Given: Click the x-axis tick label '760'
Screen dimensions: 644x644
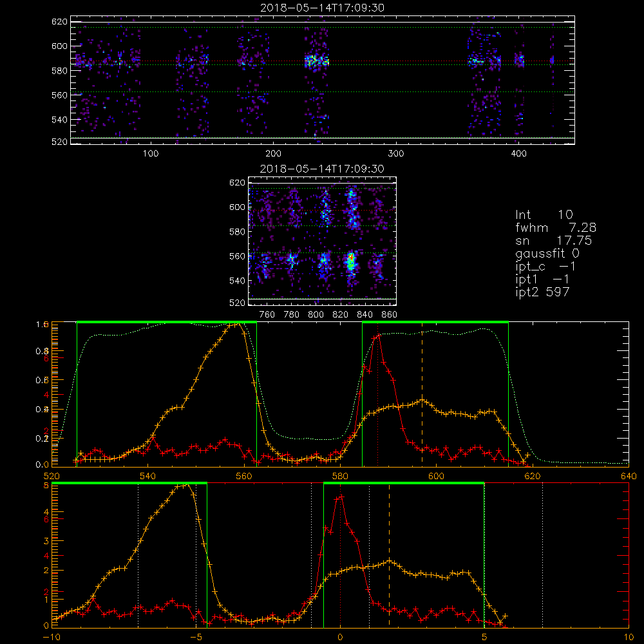Looking at the screenshot, I should (267, 315).
